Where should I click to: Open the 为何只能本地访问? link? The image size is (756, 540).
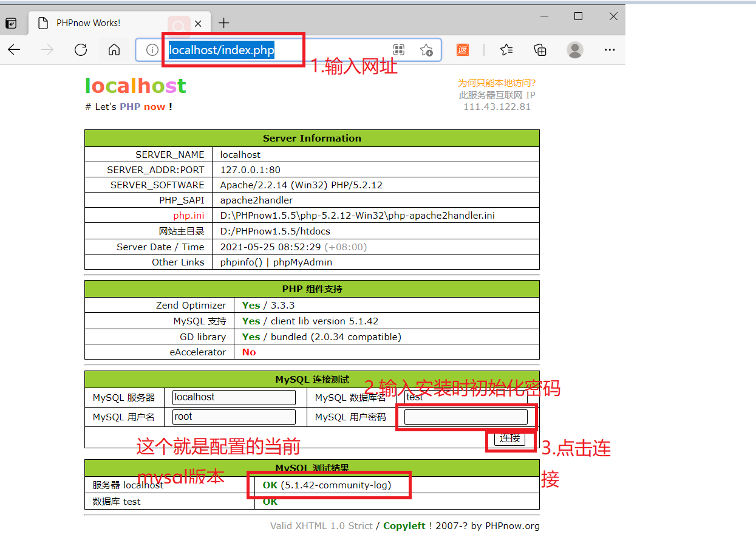tap(497, 83)
